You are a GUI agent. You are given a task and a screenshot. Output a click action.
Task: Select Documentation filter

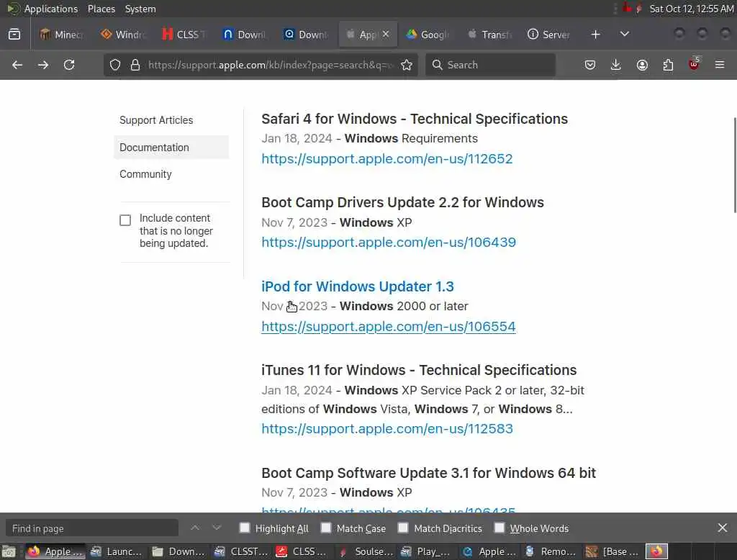[171, 147]
